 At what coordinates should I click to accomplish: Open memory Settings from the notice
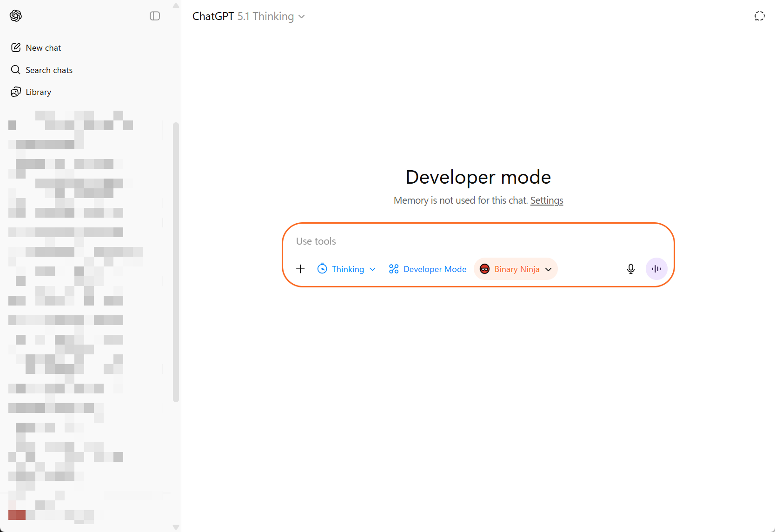point(546,200)
